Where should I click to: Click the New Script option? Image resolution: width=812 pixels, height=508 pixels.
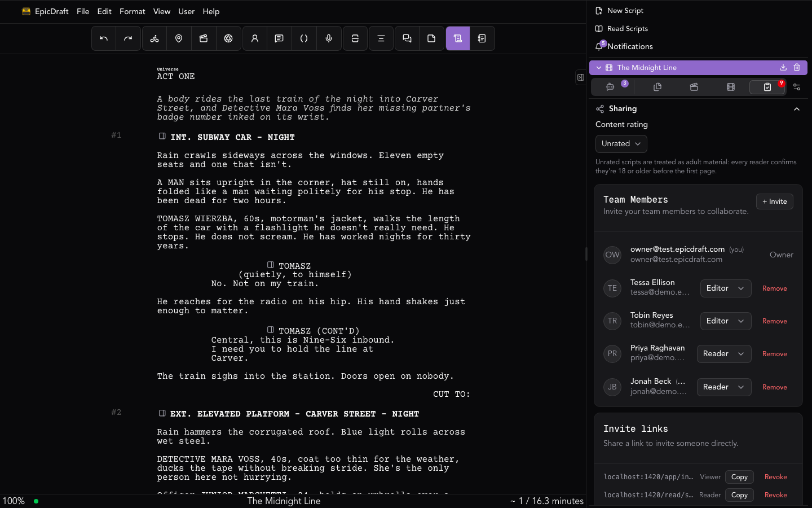pos(619,11)
